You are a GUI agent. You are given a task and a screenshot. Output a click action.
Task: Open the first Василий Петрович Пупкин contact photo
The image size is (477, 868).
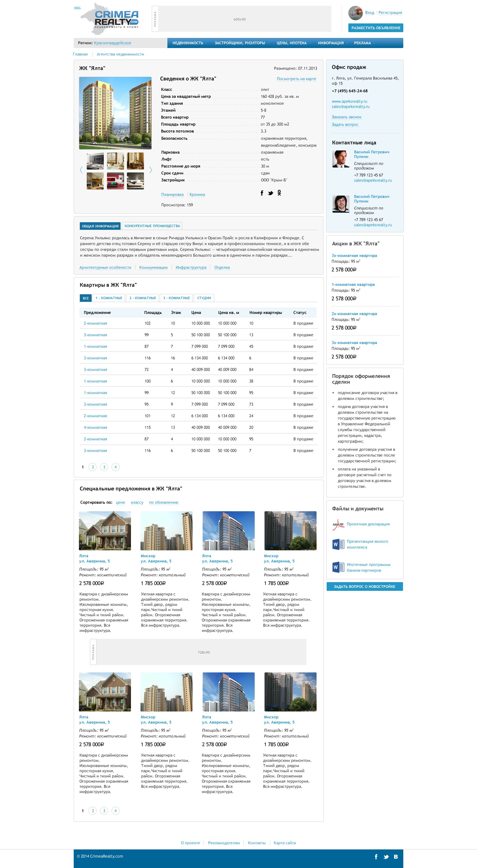click(341, 159)
